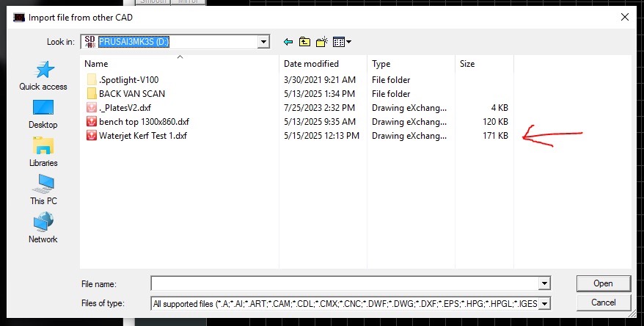Focus the File name input field
Screen dimensions: 644x326
pyautogui.click(x=345, y=283)
